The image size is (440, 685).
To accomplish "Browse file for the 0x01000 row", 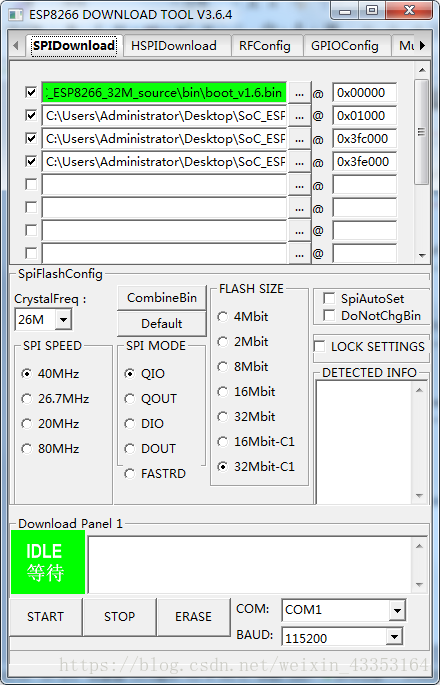I will [x=299, y=116].
